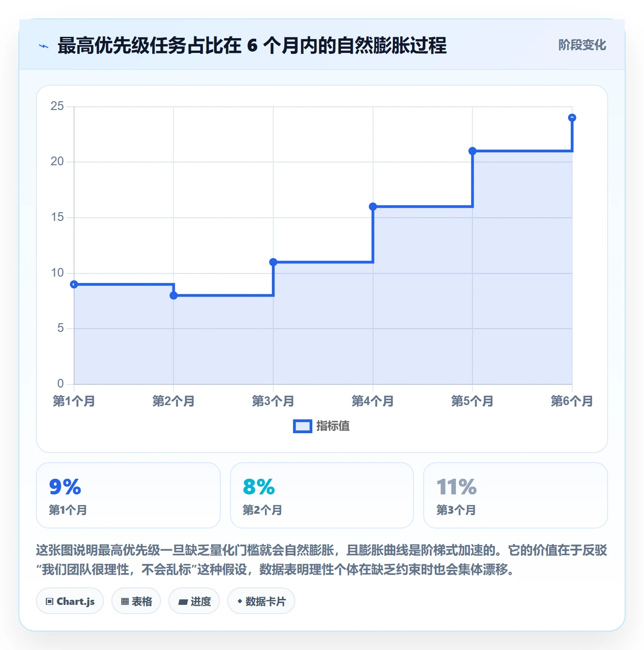The height and width of the screenshot is (650, 644).
Task: Open the 9% 第1个月 stat card
Action: coord(128,495)
